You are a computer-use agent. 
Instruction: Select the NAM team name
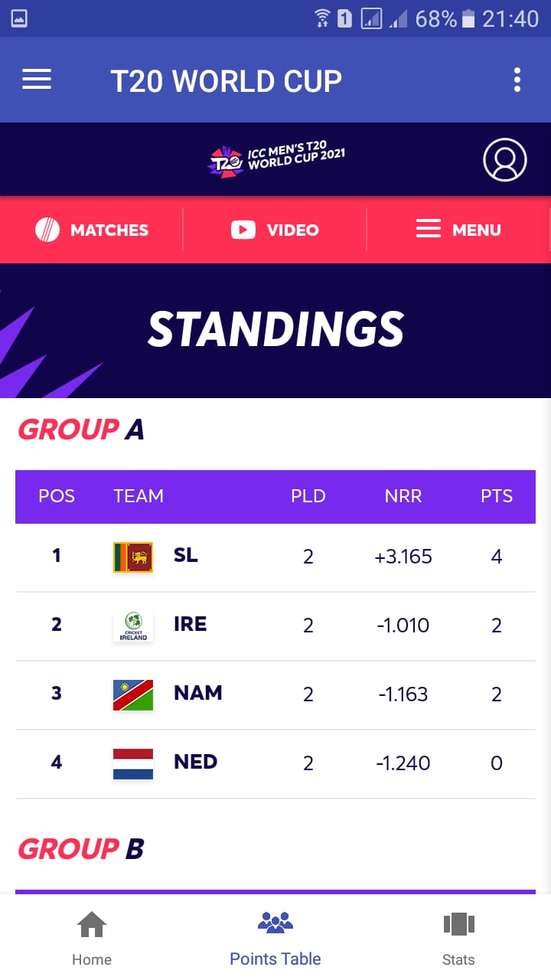pyautogui.click(x=198, y=693)
